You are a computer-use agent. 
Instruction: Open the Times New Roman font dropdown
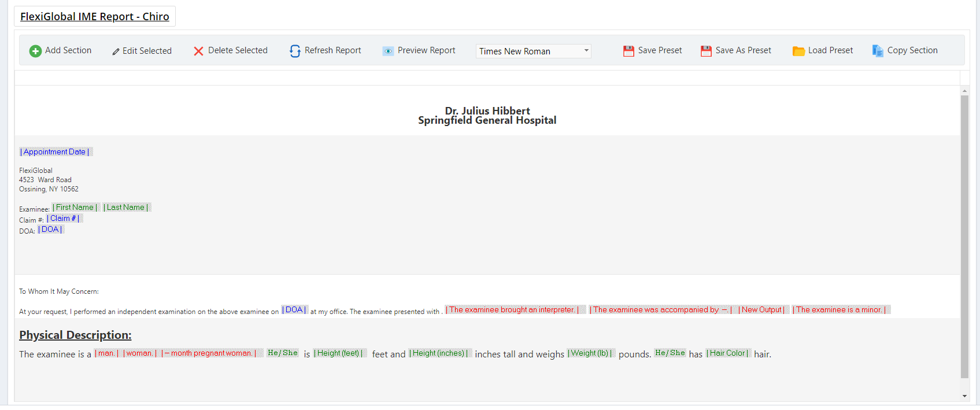coord(533,51)
